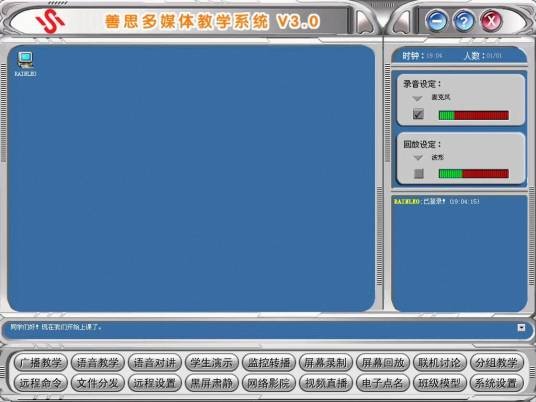Image resolution: width=536 pixels, height=402 pixels.
Task: Open 电子点名 electronic roll call
Action: [383, 383]
